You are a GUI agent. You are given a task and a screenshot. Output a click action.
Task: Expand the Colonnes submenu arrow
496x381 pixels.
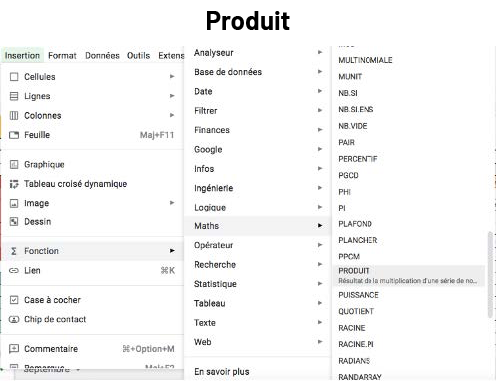(172, 115)
